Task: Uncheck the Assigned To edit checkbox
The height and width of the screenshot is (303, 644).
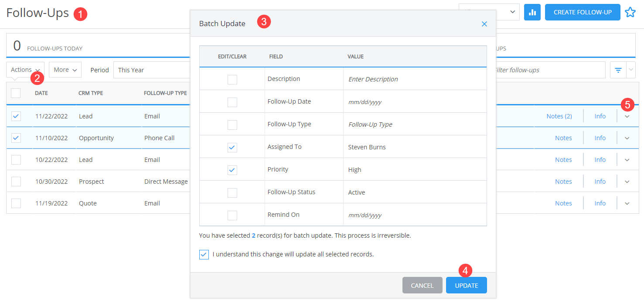Action: point(232,147)
